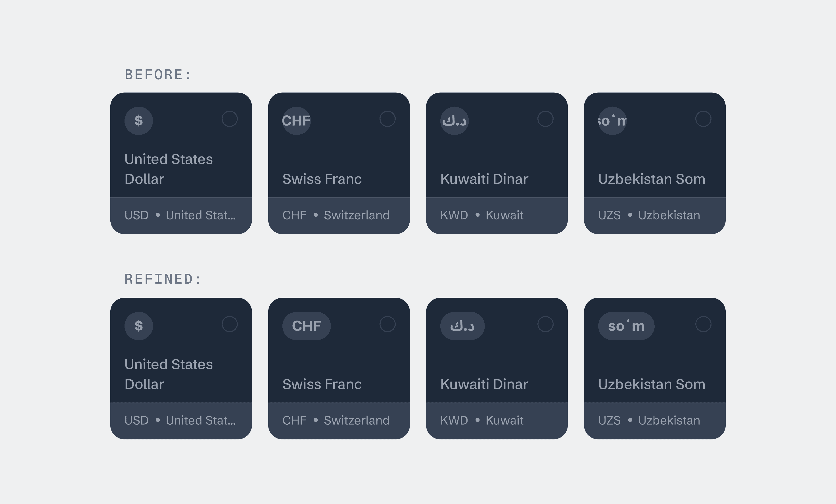Click 'CHF' code in Refined row footer
The width and height of the screenshot is (836, 504).
click(x=294, y=421)
